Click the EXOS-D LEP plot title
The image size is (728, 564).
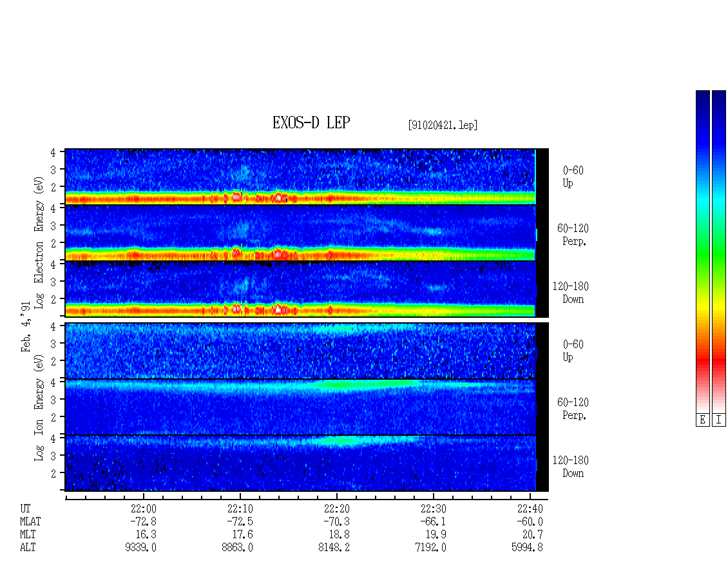(311, 122)
